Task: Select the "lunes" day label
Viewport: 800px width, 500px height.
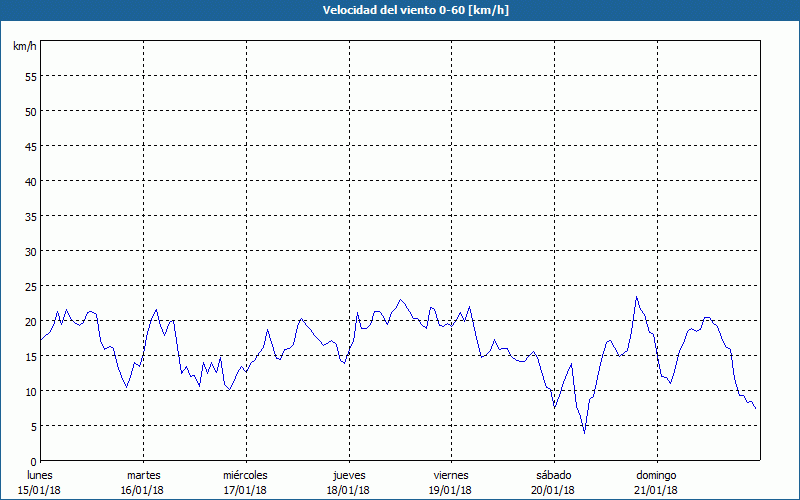Action: (40, 475)
